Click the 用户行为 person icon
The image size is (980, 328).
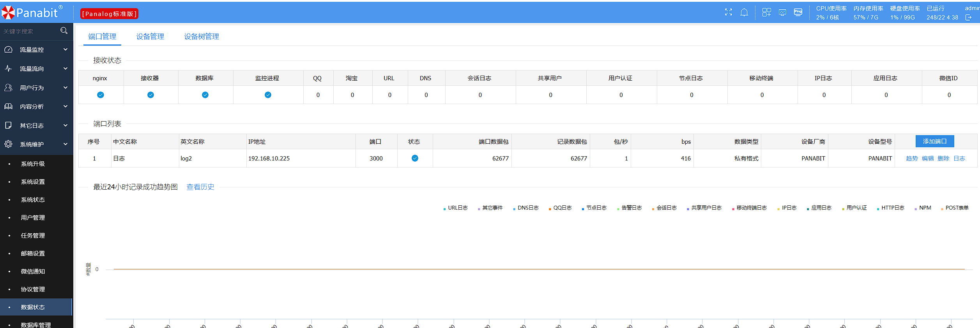(x=8, y=88)
